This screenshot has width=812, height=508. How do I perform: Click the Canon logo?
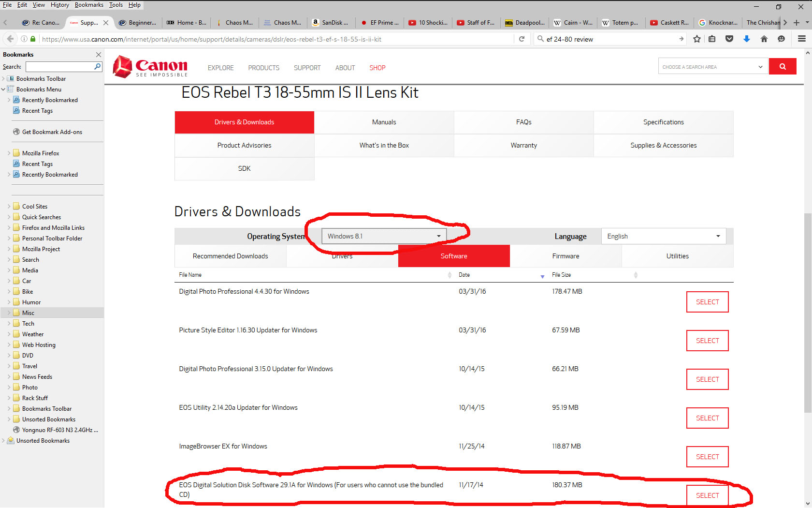(150, 67)
